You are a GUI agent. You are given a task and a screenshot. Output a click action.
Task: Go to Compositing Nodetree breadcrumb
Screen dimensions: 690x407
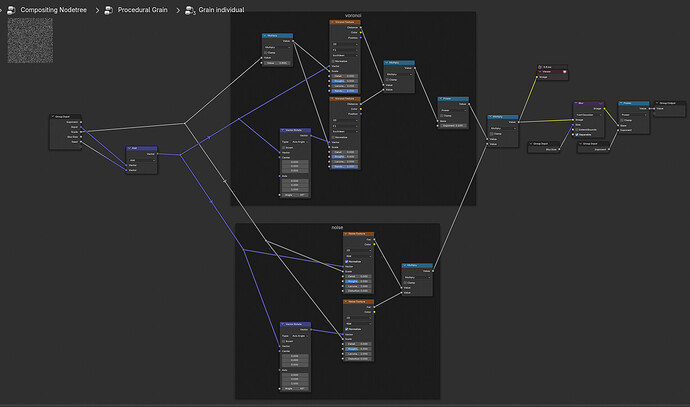point(53,10)
